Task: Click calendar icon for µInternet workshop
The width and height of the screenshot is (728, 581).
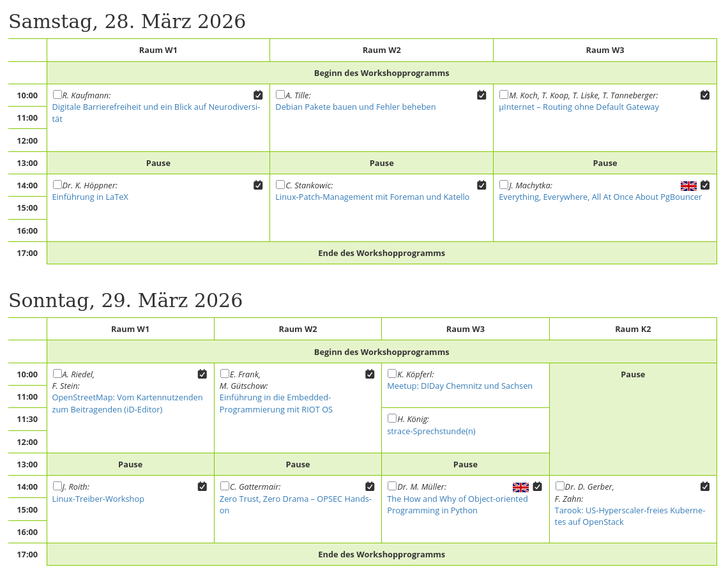Action: (x=705, y=95)
